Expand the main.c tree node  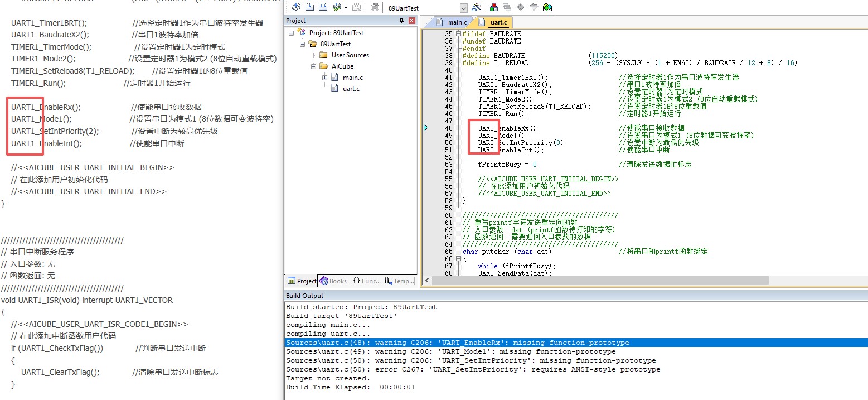(325, 78)
